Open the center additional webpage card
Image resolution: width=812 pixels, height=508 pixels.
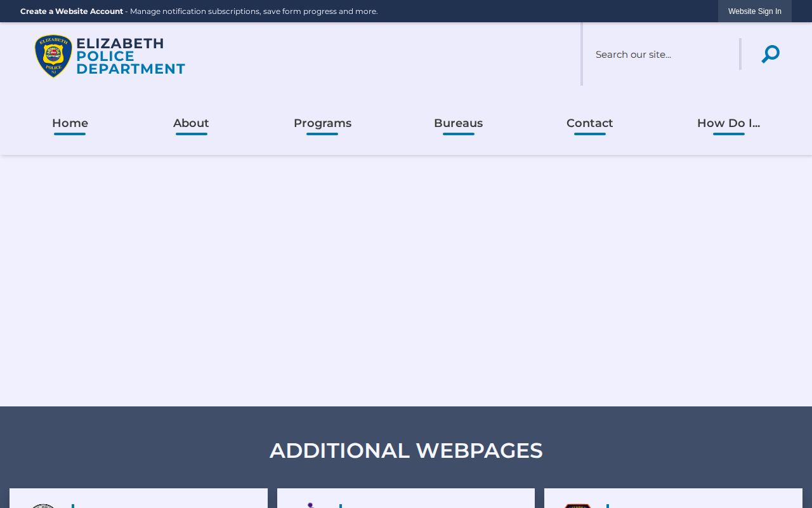406,498
